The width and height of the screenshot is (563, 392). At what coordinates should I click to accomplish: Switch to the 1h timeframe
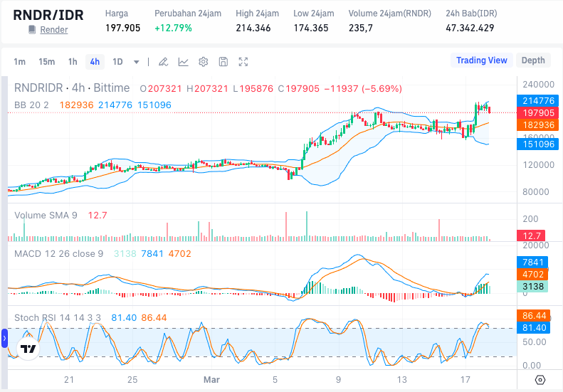click(73, 62)
